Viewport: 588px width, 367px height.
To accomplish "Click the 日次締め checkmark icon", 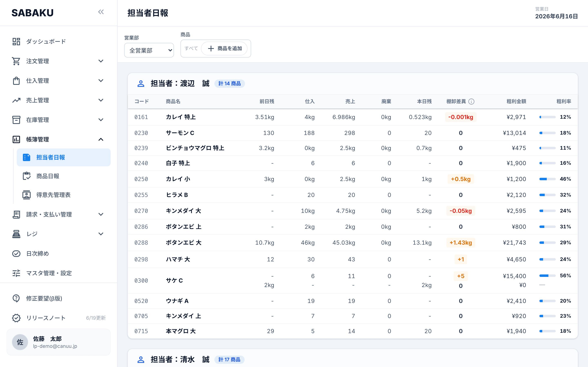I will [x=16, y=254].
